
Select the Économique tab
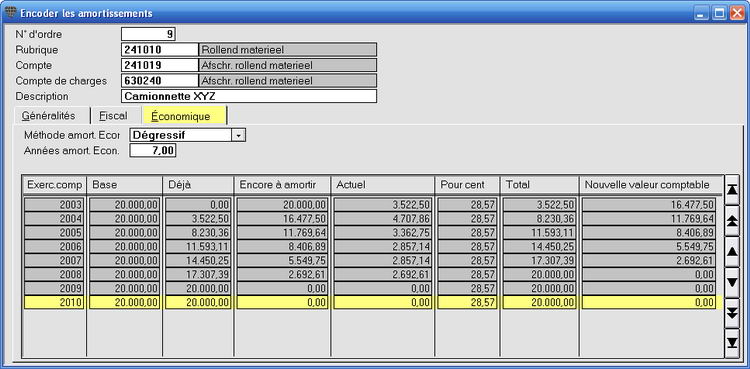point(184,115)
